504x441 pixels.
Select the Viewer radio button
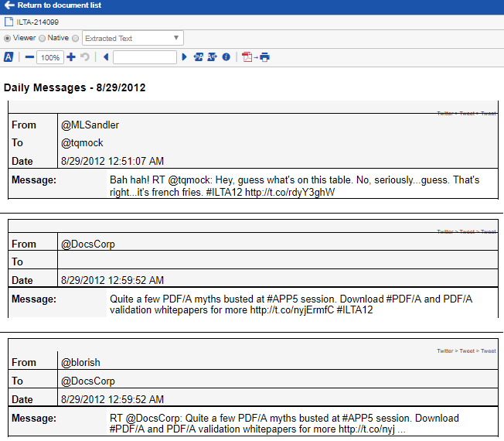[x=8, y=38]
